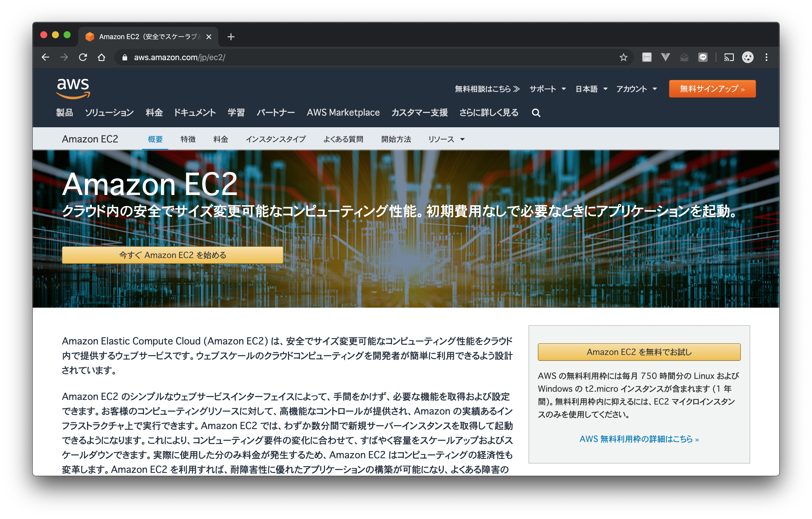Click the browser forward arrow

tap(64, 58)
